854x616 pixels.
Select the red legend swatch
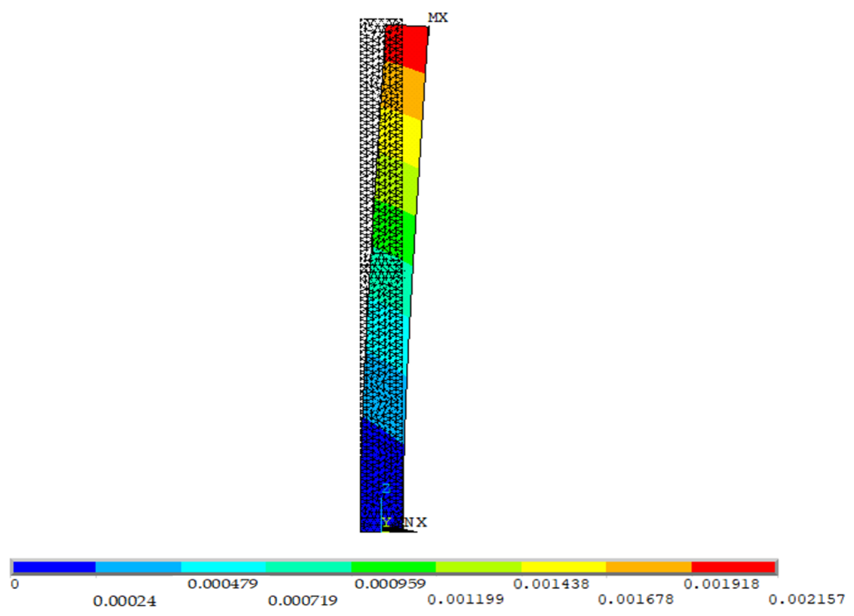click(733, 567)
